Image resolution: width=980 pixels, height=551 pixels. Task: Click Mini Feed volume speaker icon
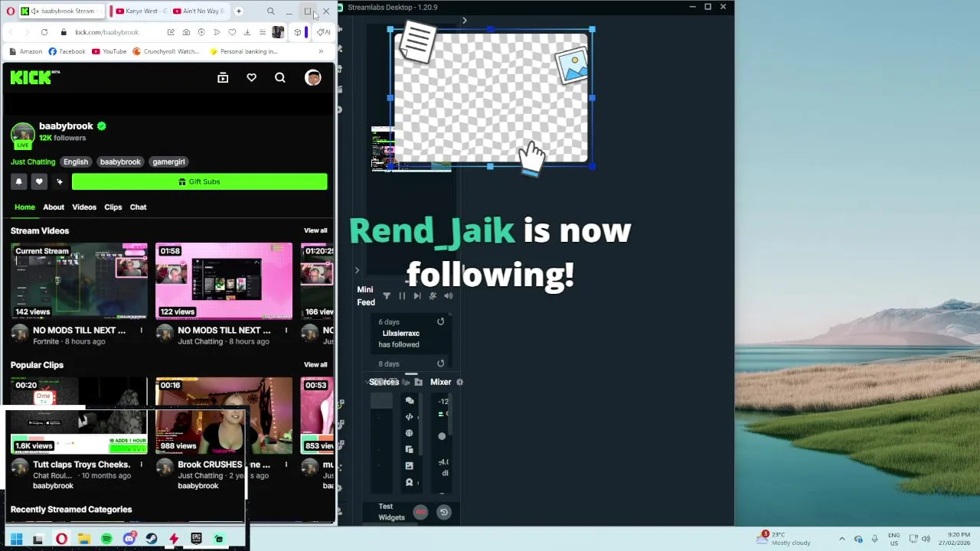tap(448, 295)
